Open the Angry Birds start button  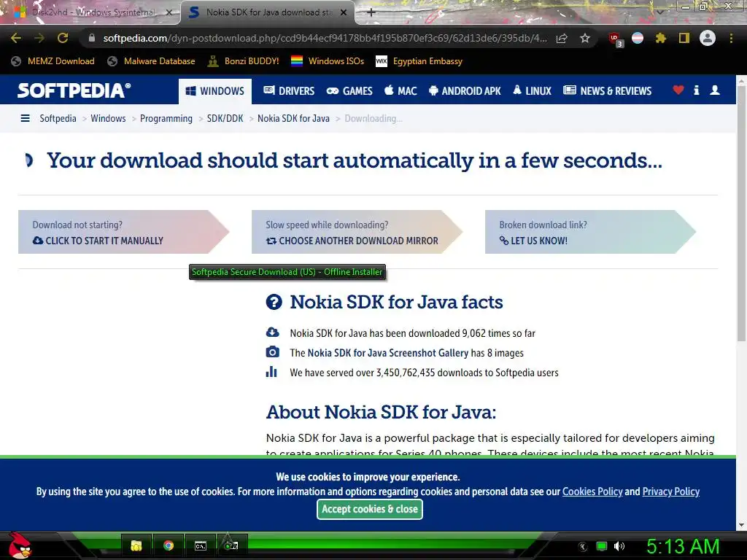(x=20, y=545)
